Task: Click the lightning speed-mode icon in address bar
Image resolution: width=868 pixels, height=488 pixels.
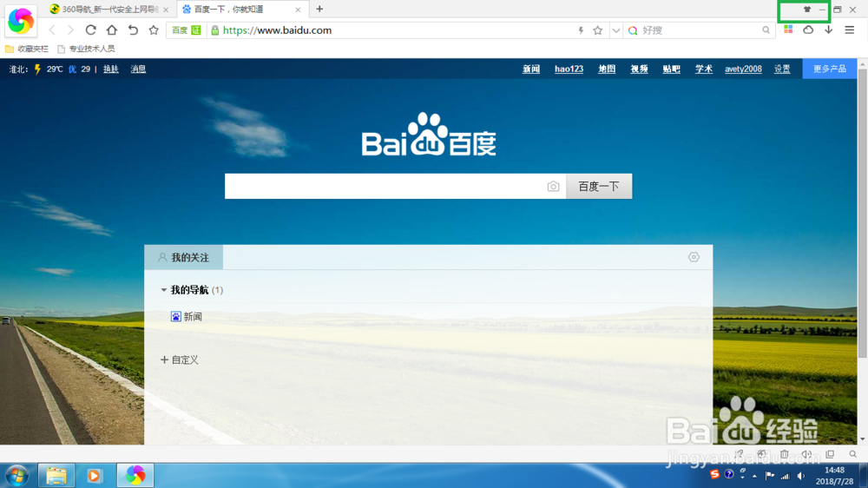Action: tap(581, 30)
